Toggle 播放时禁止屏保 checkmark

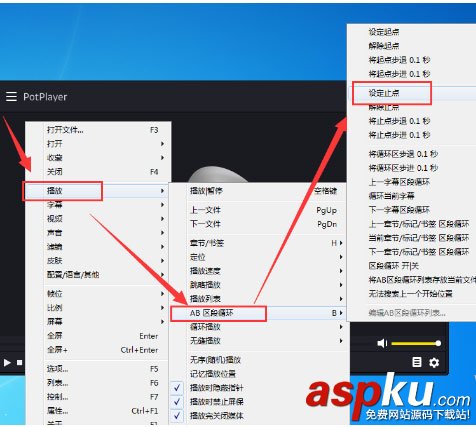[x=177, y=402]
